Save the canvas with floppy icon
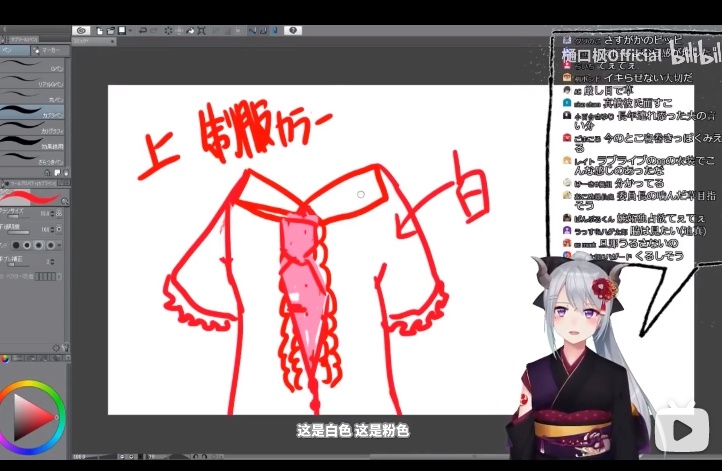 [122, 30]
